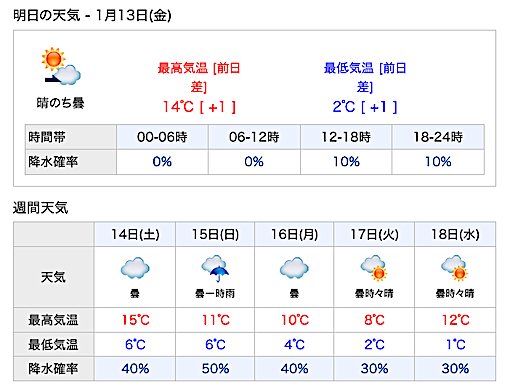Click the 15℃ high temperature for 14日
510x390 pixels.
tap(135, 320)
